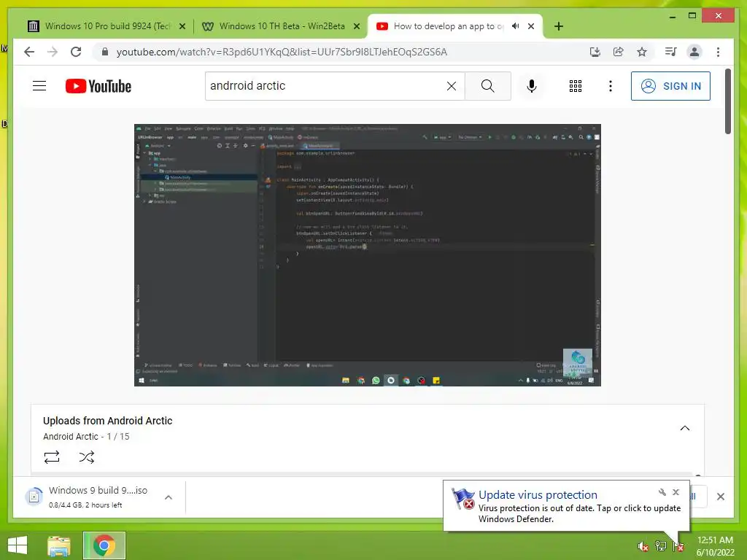
Task: Close the Windows 10 TH Beta tab
Action: 356,26
